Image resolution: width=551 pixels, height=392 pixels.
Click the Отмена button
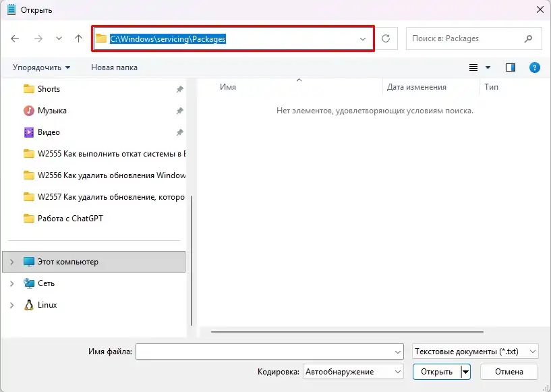pos(509,372)
